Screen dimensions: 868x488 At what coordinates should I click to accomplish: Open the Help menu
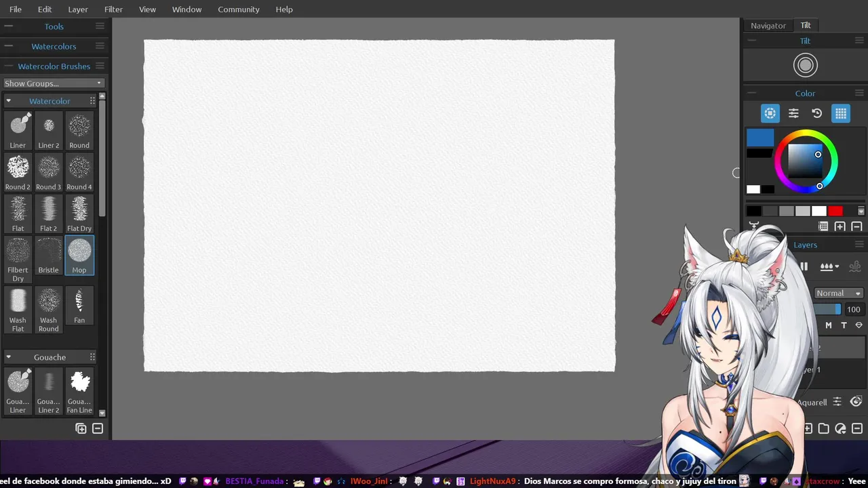point(284,9)
